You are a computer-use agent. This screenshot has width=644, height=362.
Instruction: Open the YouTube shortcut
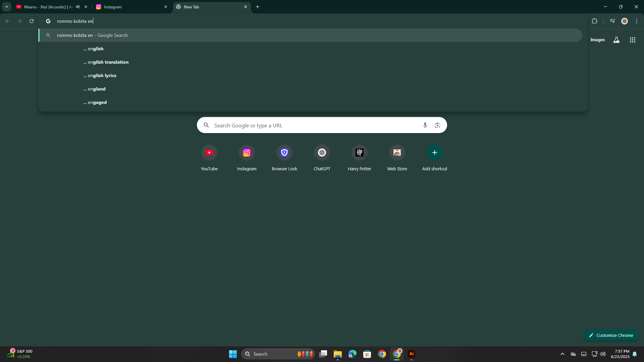[209, 158]
